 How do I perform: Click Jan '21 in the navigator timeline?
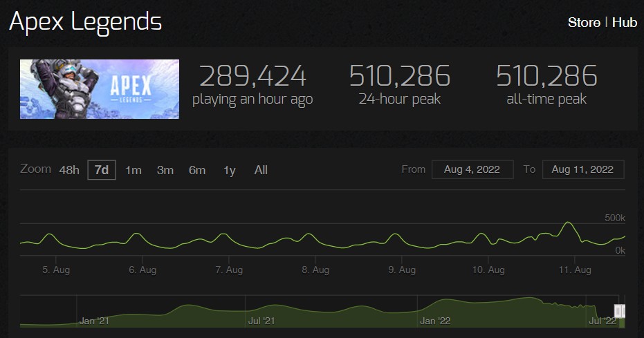point(94,321)
